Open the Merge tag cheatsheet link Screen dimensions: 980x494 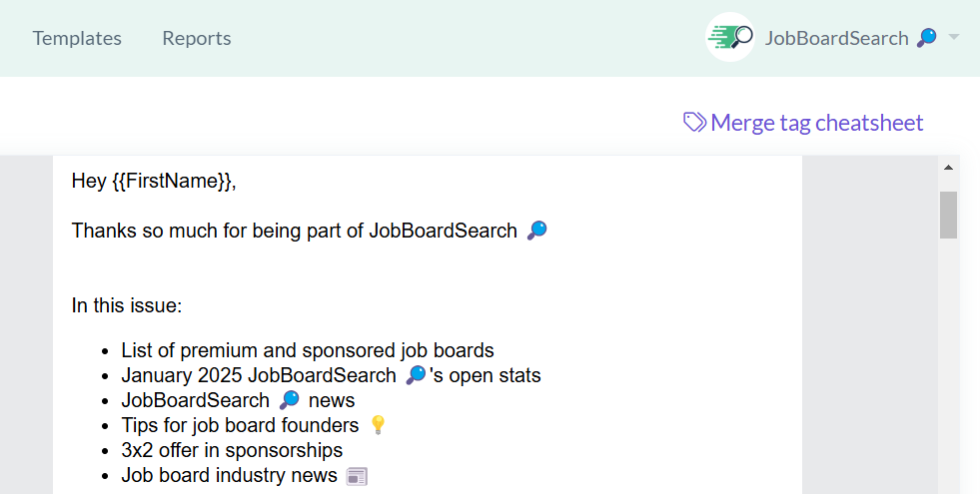[816, 123]
